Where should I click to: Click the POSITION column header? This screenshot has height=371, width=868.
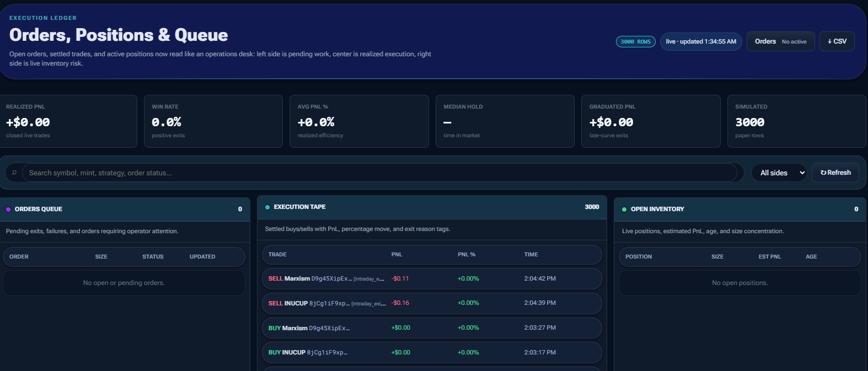[x=639, y=257]
